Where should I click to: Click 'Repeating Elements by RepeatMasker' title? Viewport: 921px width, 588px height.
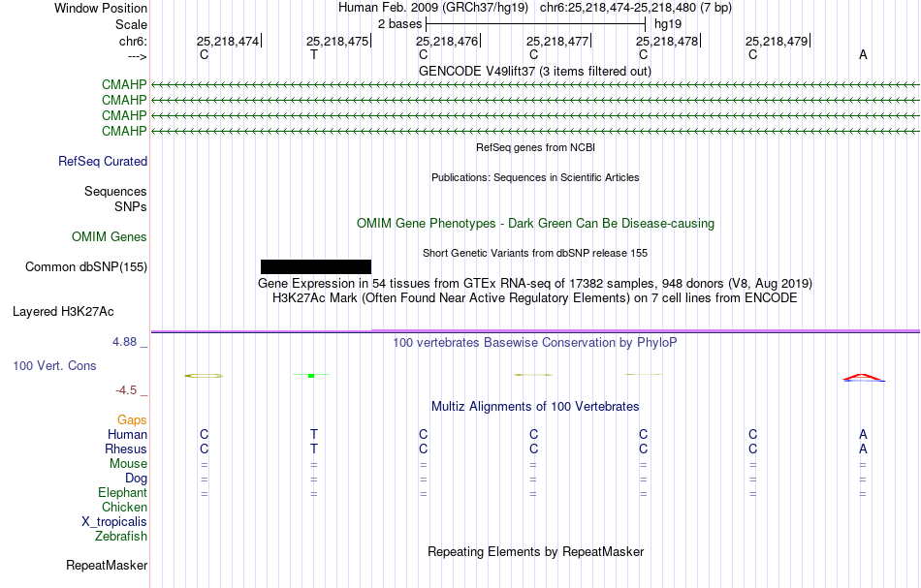click(536, 551)
